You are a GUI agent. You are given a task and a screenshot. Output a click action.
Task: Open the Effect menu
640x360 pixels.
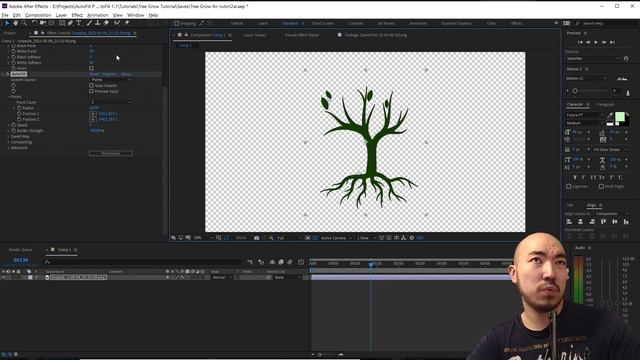point(77,15)
